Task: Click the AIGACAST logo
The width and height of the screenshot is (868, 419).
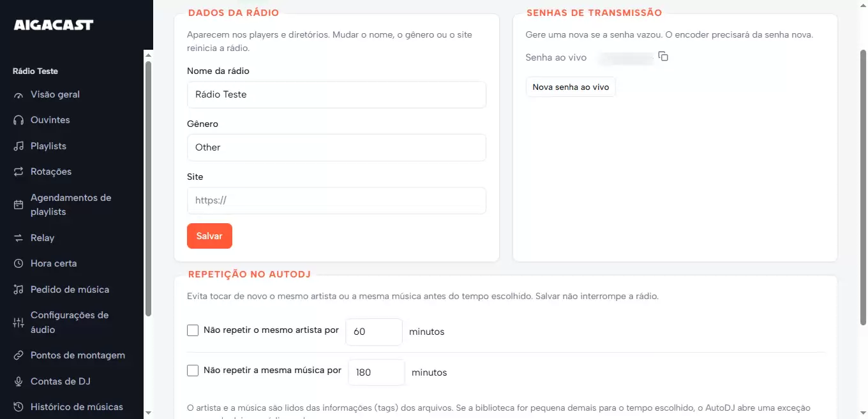Action: point(54,25)
